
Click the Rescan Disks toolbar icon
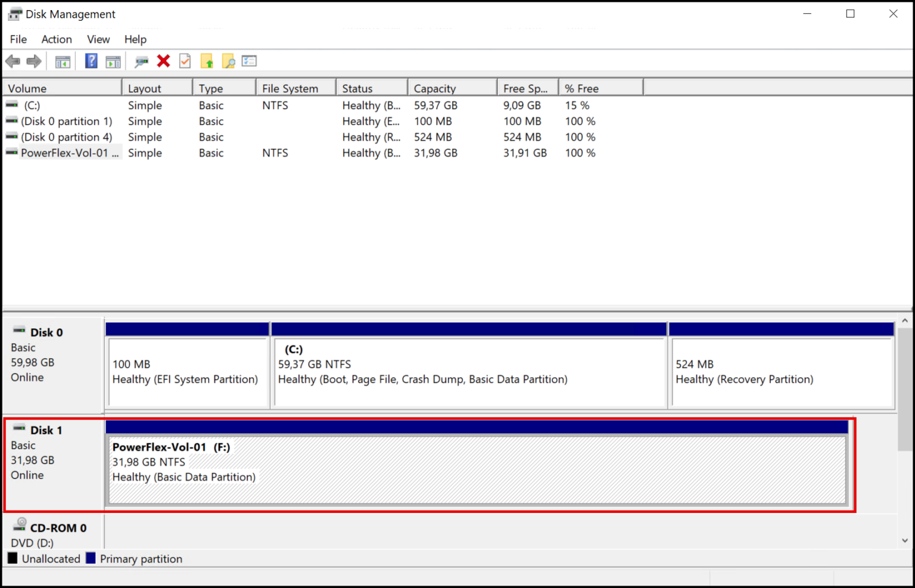pos(141,61)
